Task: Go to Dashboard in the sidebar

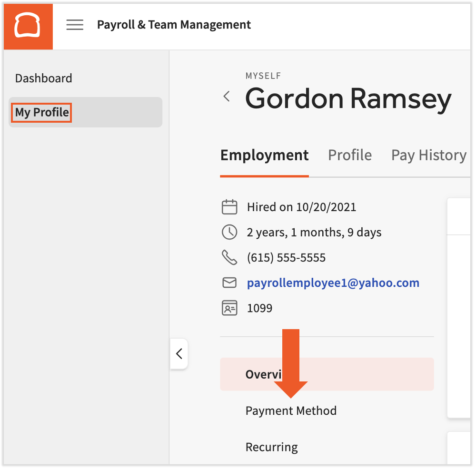Action: coord(43,78)
